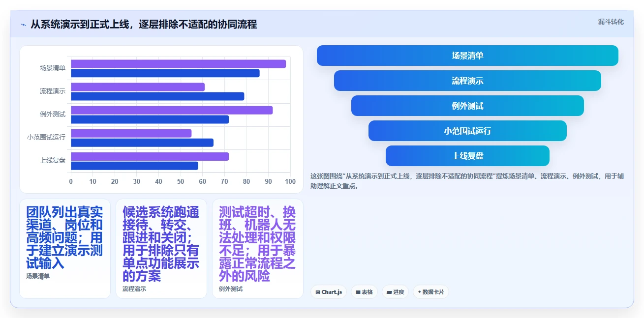Viewport: 644px width, 318px height.
Task: Click the 例外测试 axis label in chart
Action: pyautogui.click(x=53, y=114)
